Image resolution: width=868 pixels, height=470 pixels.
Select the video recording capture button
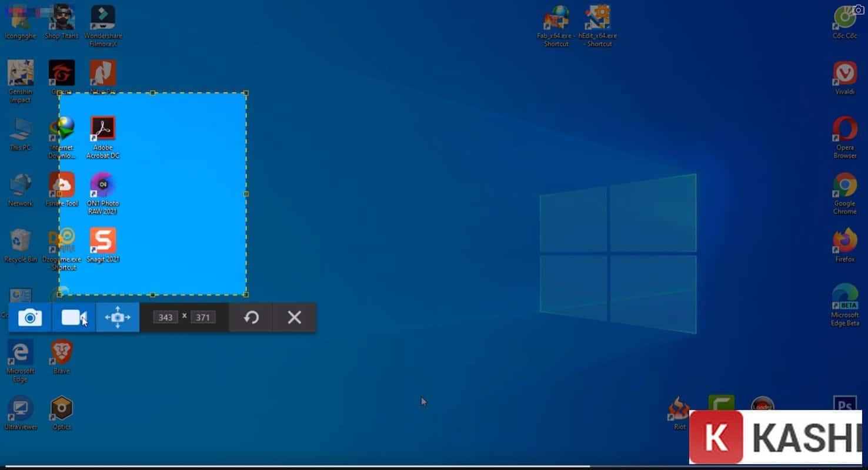[74, 318]
